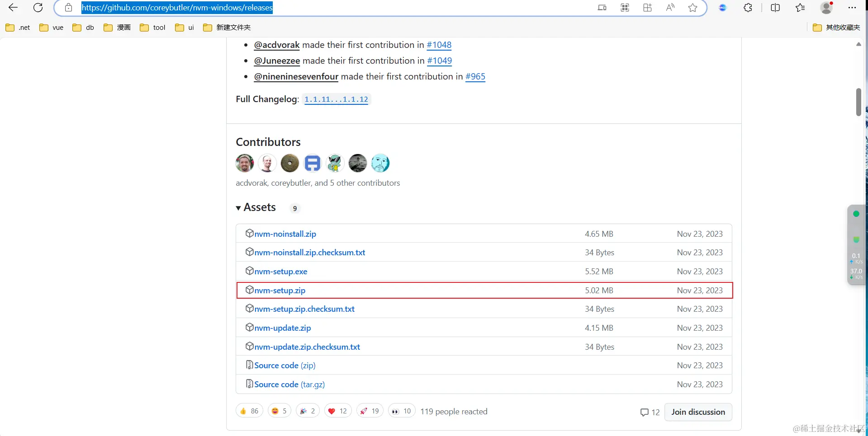Open the blue robot-shaped contributor avatar
Viewport: 868px width, 436px height.
coord(313,163)
